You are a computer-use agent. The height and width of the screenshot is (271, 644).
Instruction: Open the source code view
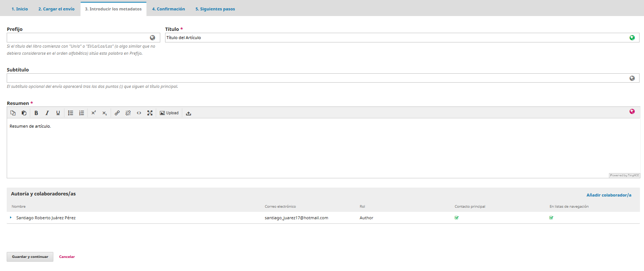tap(139, 113)
